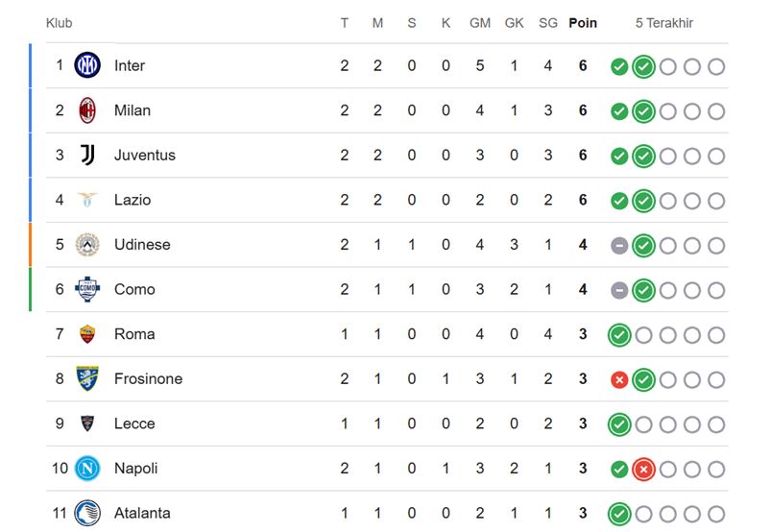
Task: Click the Klub column header
Action: click(x=59, y=23)
